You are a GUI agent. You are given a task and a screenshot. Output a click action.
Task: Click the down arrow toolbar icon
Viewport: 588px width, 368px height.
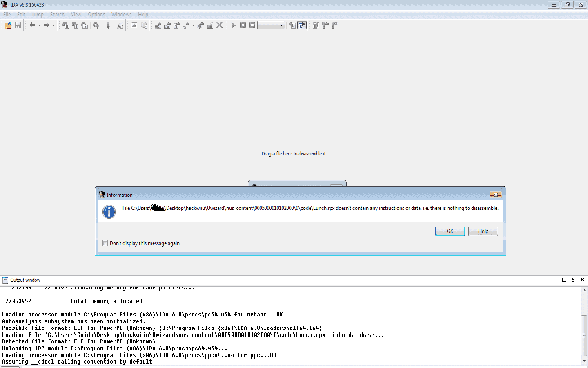108,25
